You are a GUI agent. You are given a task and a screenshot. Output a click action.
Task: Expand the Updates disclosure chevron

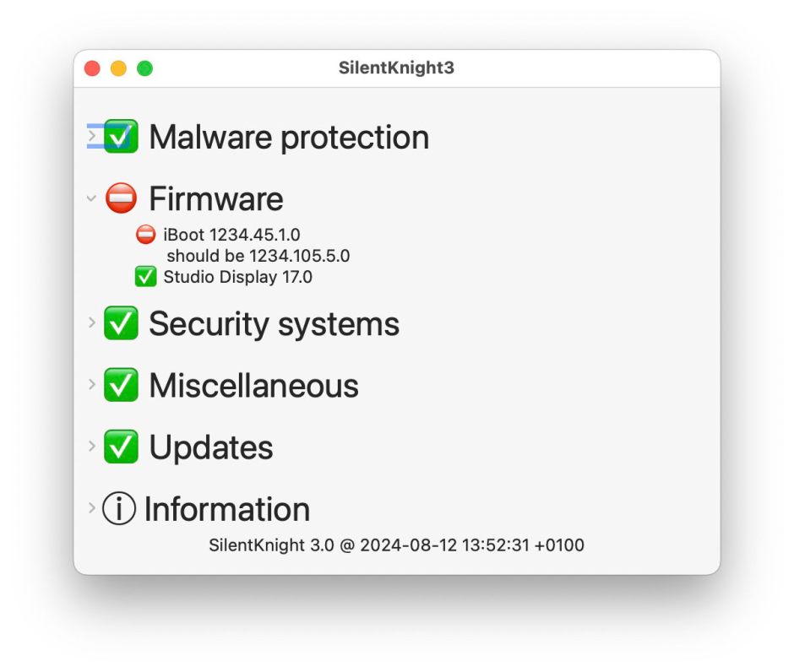click(x=92, y=446)
